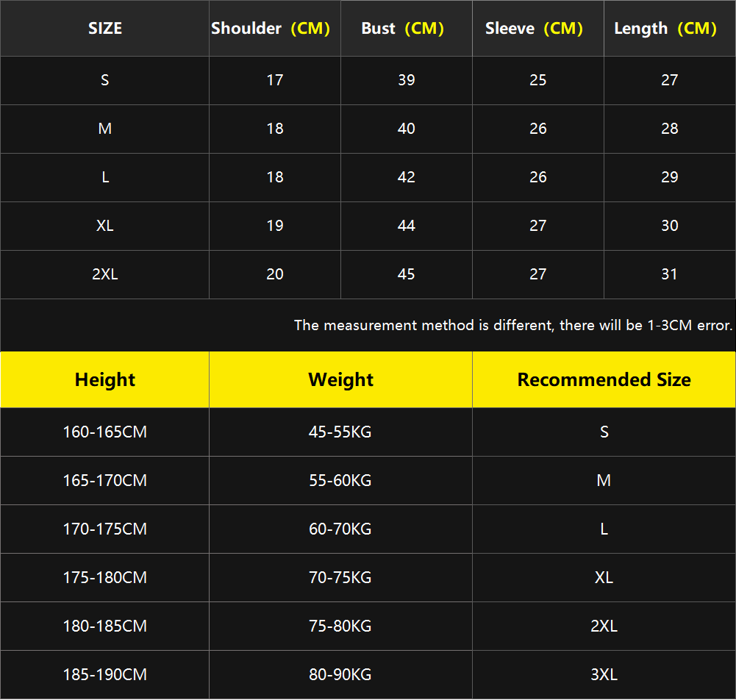Select height 175-180CM
This screenshot has height=700, width=736.
click(x=105, y=578)
